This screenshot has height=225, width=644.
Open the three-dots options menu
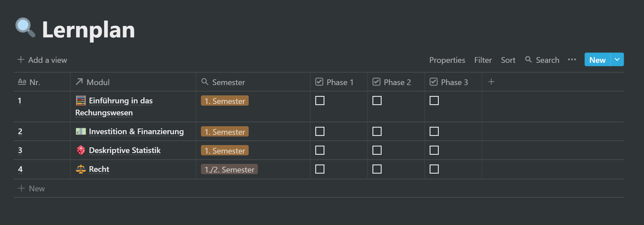572,60
